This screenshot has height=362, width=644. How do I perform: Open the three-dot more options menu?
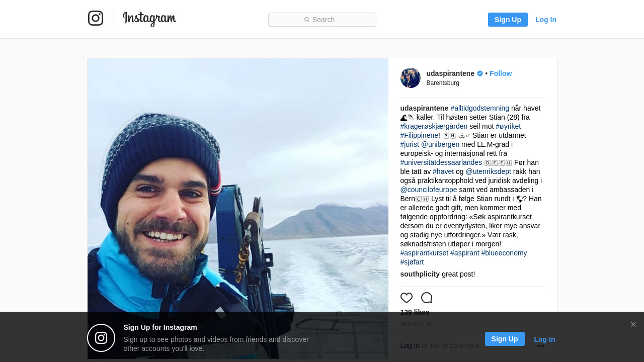click(541, 346)
